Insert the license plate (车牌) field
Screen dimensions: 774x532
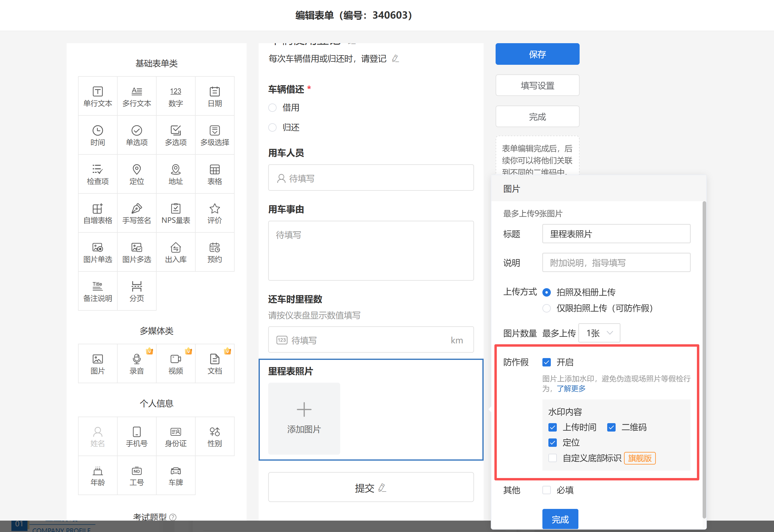point(175,476)
